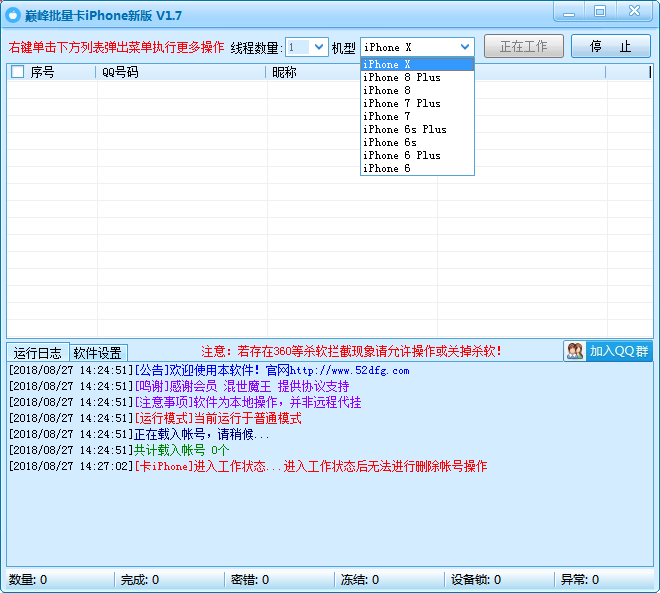660x593 pixels.
Task: Click the 完成: 0 status entry
Action: [140, 580]
